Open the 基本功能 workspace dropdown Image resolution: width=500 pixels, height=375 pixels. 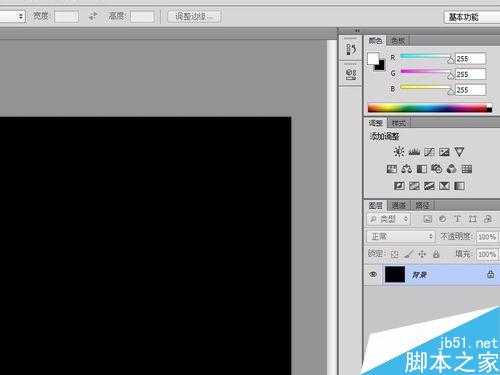point(472,17)
